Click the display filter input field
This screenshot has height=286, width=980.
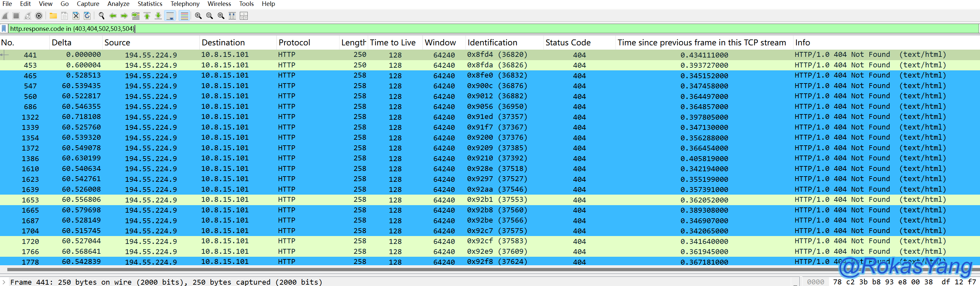[x=457, y=29]
